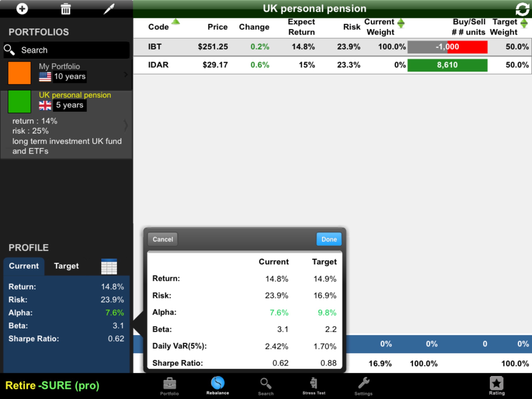Viewport: 532px width, 399px height.
Task: Click the Cancel button in dialog
Action: click(x=163, y=239)
